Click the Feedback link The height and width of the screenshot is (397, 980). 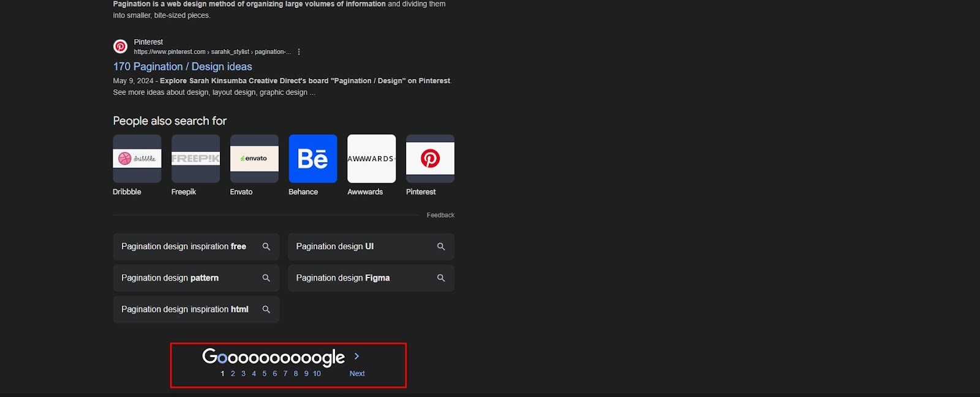click(440, 215)
